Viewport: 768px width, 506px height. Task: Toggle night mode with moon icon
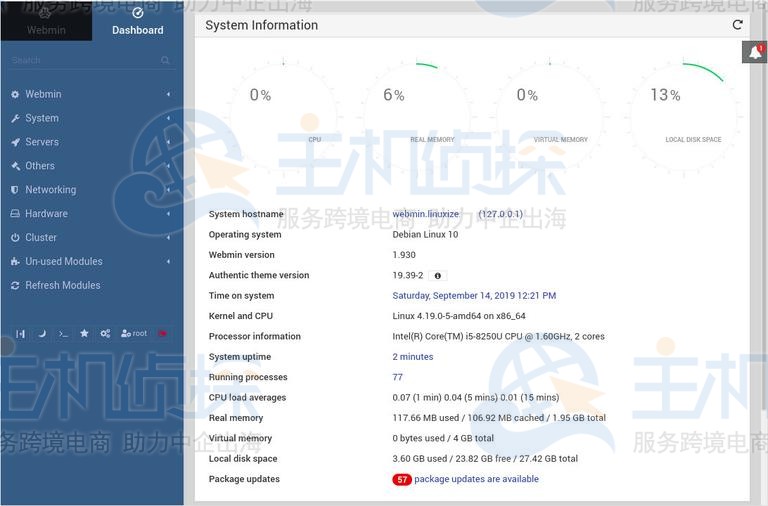coord(42,334)
